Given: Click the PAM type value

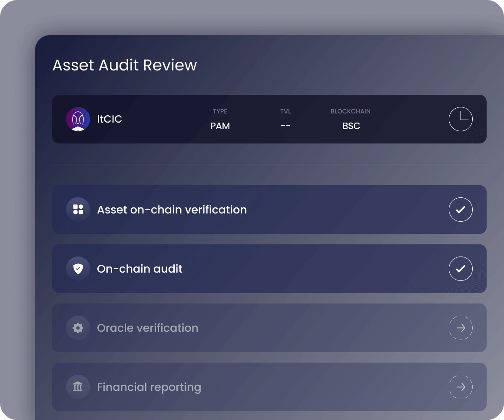Looking at the screenshot, I should (x=220, y=126).
